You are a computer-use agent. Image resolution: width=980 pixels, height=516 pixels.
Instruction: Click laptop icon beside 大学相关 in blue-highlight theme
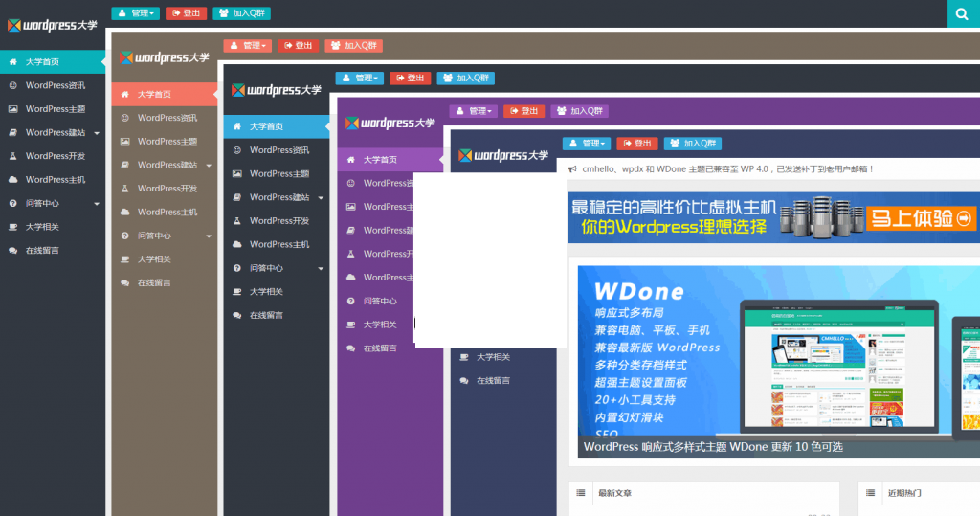click(x=237, y=291)
